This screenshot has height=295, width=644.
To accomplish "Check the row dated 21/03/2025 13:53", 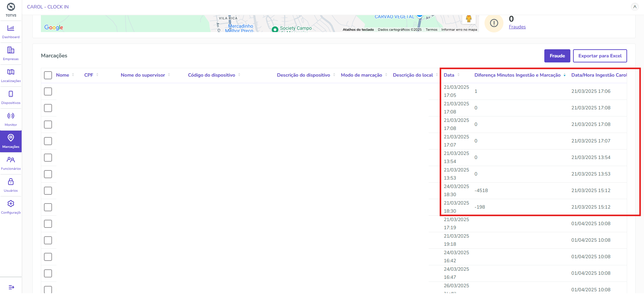I will coord(48,174).
